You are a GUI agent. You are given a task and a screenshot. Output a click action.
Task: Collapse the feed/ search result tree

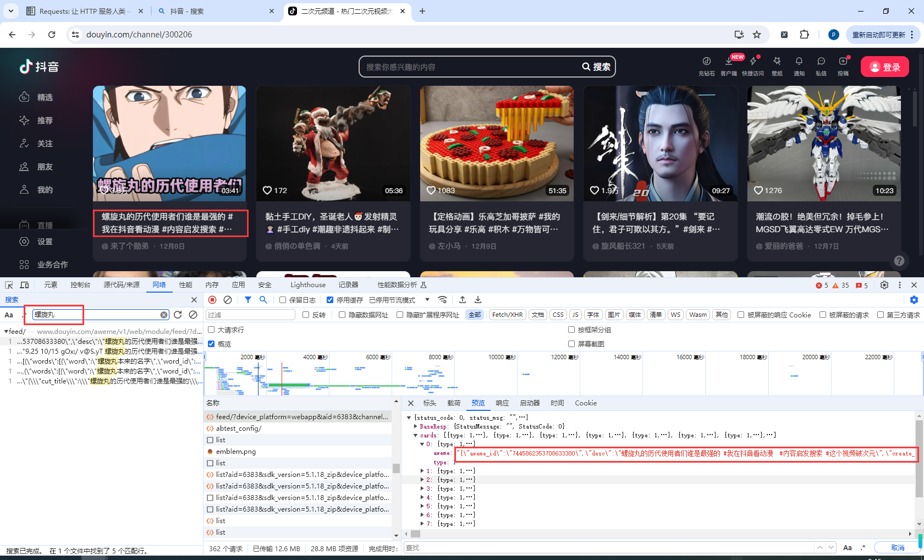(x=6, y=332)
